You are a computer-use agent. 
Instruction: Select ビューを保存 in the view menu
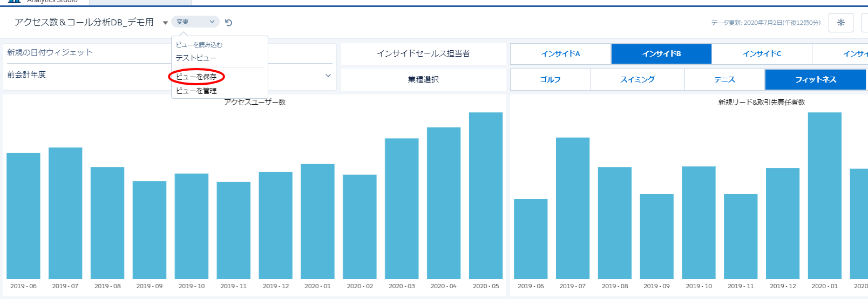tap(196, 77)
